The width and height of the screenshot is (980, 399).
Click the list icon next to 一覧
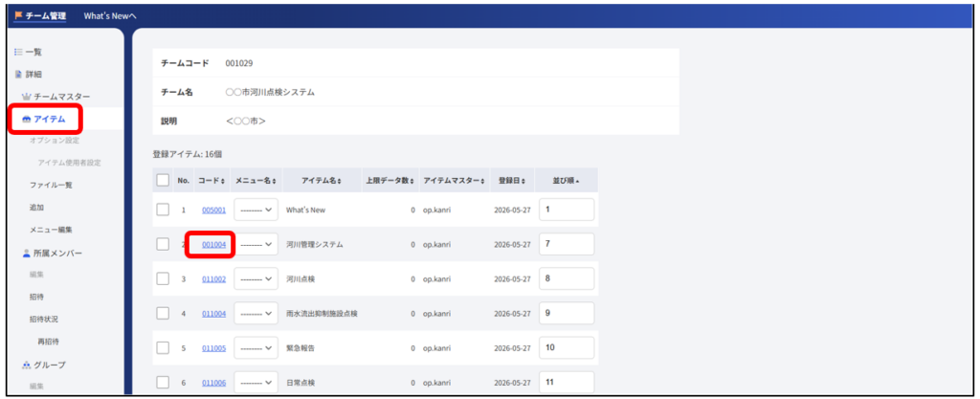[18, 52]
